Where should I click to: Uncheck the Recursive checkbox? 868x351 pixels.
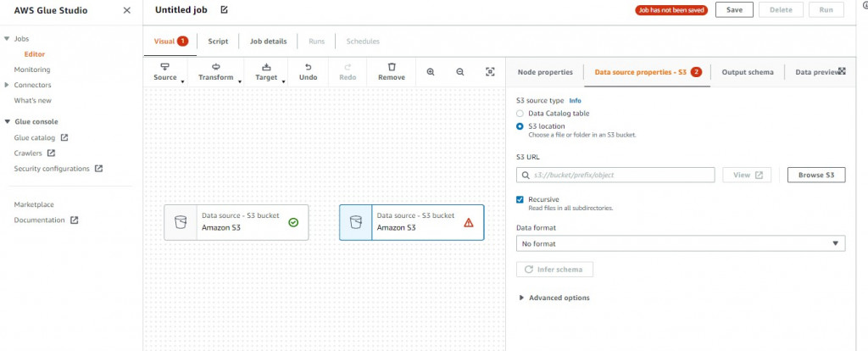[520, 200]
